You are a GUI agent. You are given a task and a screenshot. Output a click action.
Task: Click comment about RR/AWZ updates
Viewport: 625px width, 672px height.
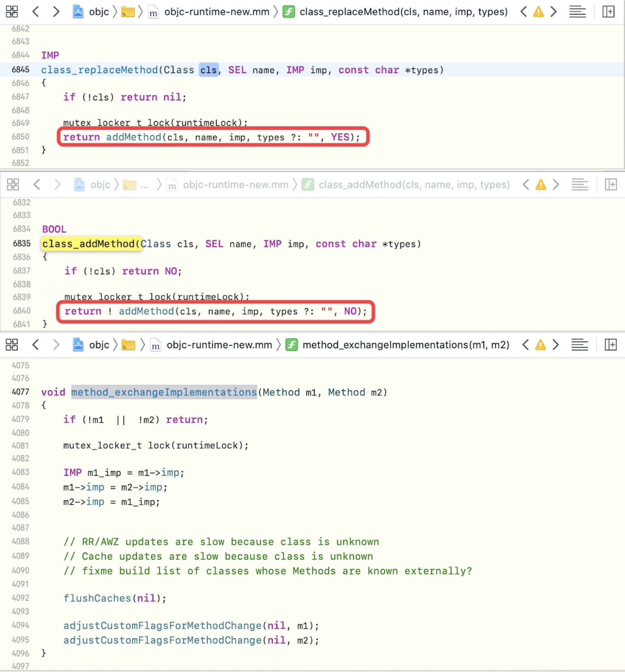pos(221,541)
